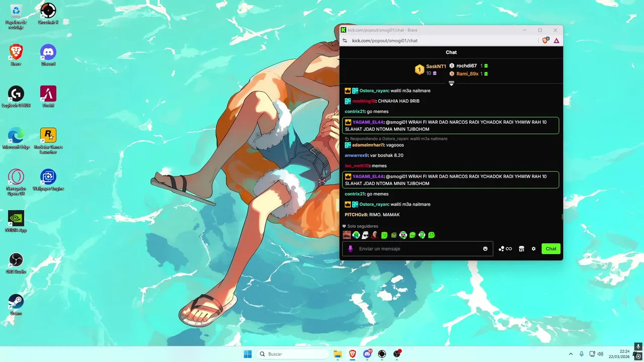Open File Explorer from taskbar

pos(338,354)
